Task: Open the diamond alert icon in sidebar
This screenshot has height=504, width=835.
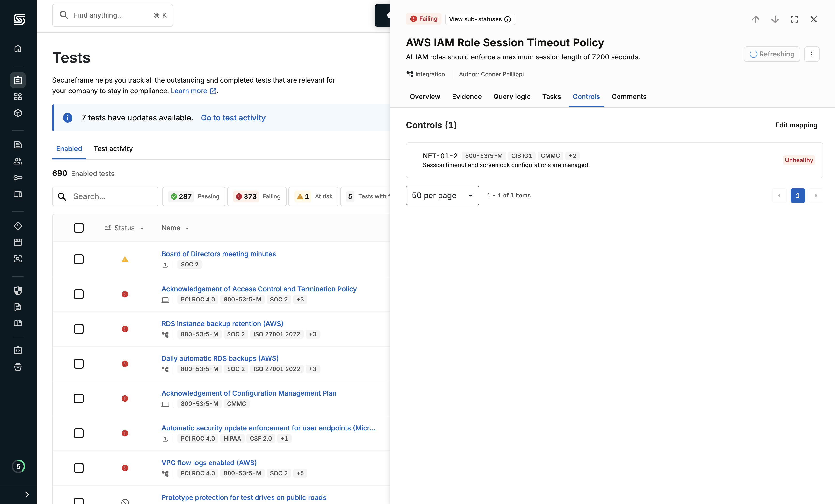Action: [x=18, y=226]
